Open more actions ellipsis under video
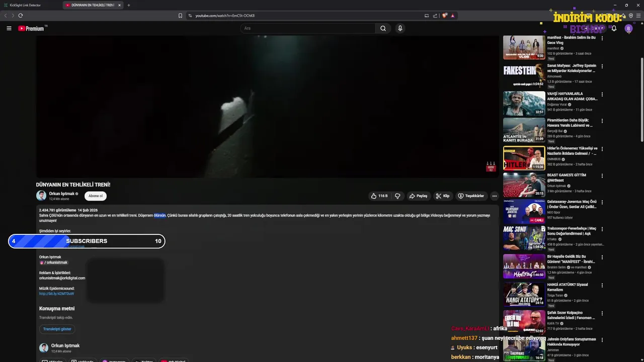The width and height of the screenshot is (644, 362). pos(495,196)
